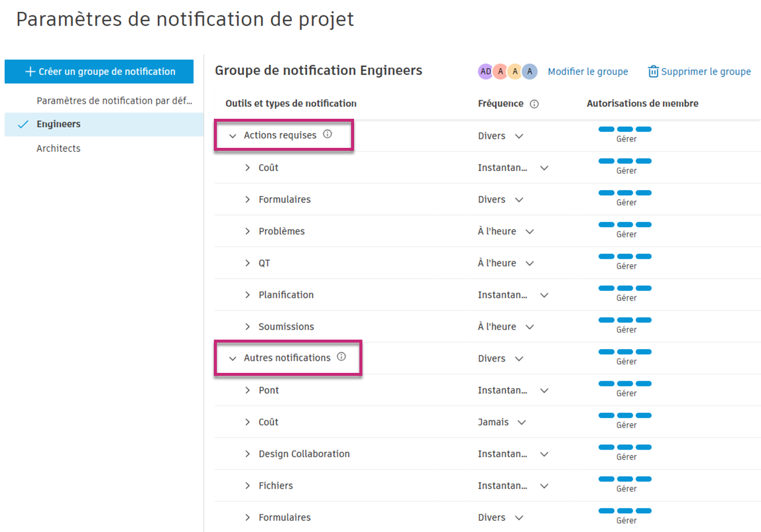The height and width of the screenshot is (532, 761).
Task: Expand the Soumissions row
Action: coord(248,326)
